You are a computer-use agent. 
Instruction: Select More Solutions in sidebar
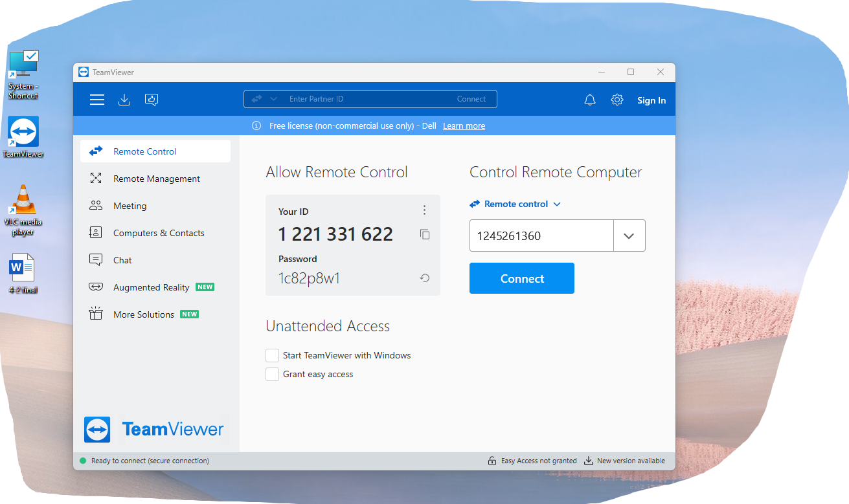click(x=155, y=314)
